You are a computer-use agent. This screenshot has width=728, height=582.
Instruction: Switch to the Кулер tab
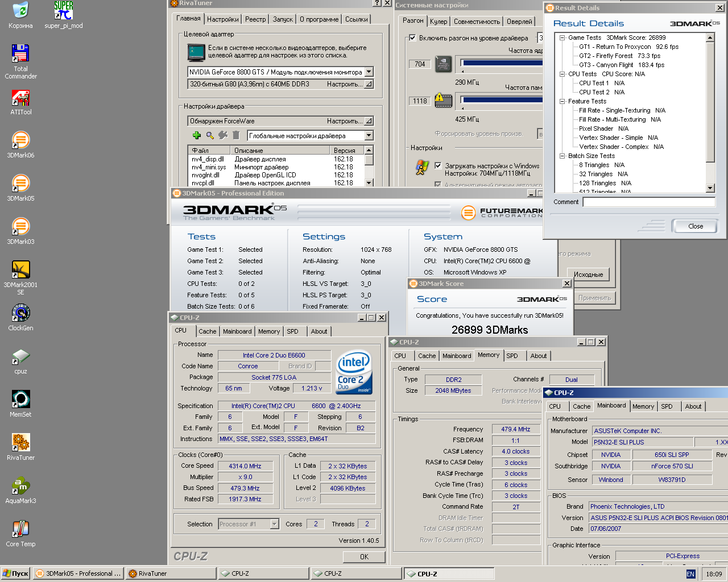[x=439, y=22]
